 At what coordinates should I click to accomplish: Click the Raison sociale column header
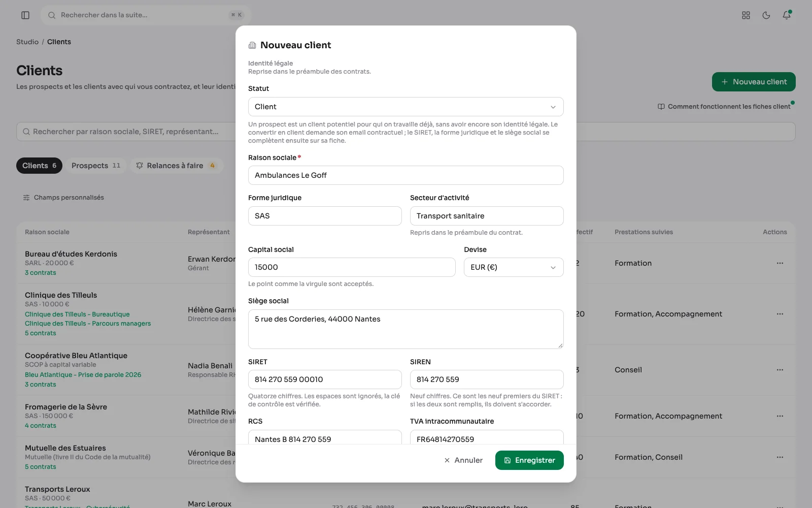[47, 232]
